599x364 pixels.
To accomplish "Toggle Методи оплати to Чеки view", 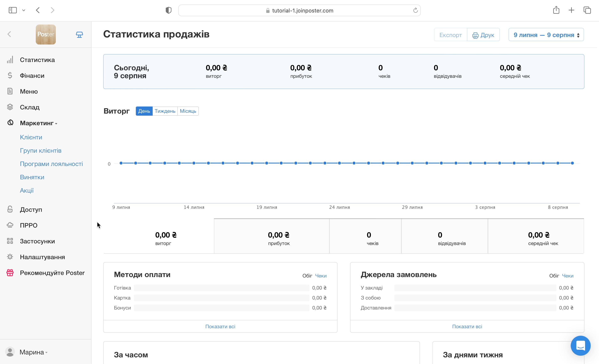I will coord(321,276).
